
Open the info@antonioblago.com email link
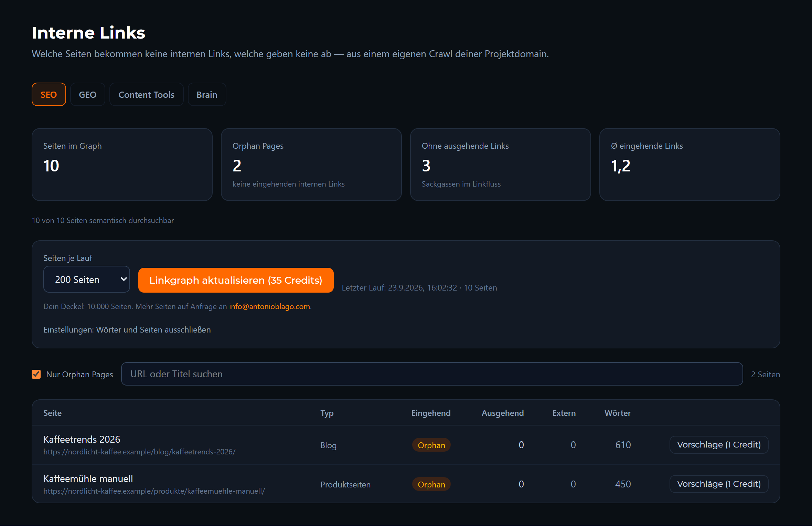coord(269,306)
